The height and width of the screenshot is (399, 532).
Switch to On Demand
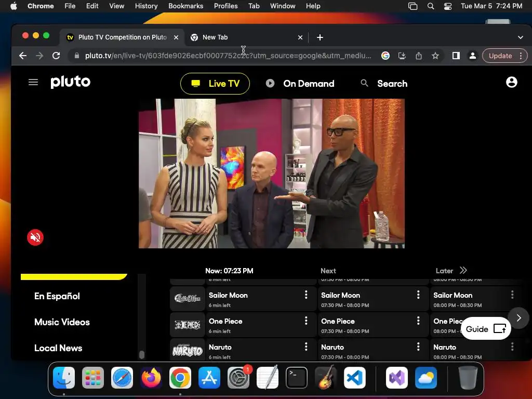click(x=300, y=84)
